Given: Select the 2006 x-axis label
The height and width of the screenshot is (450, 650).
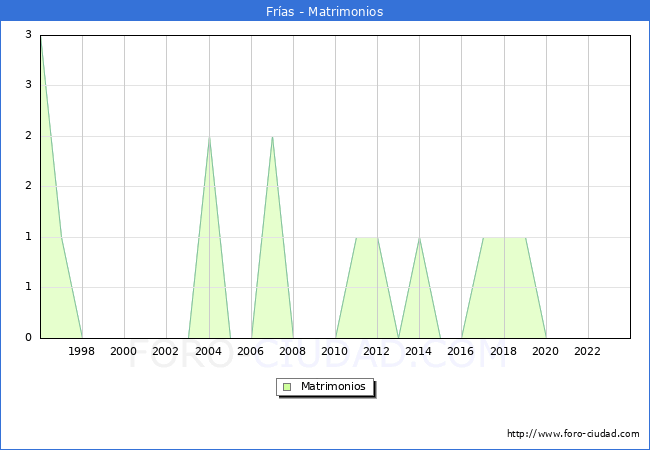Looking at the screenshot, I should coord(250,351).
